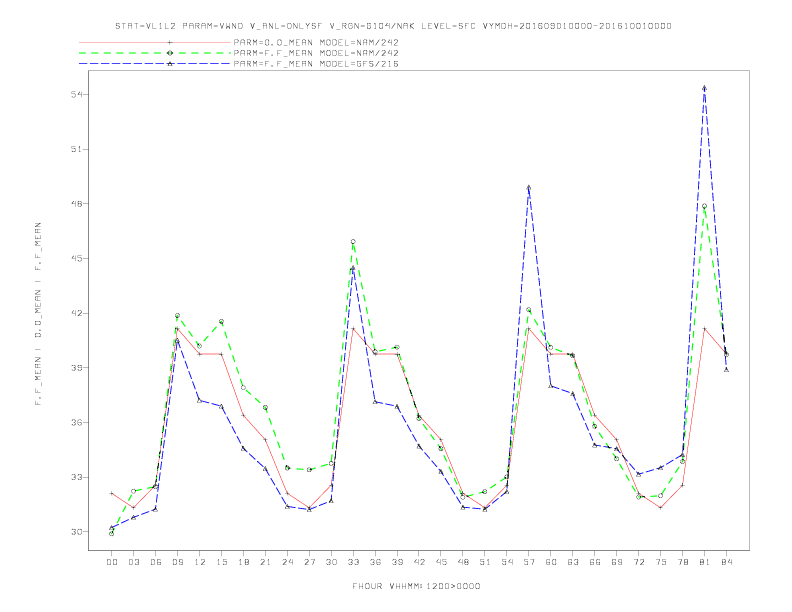The image size is (792, 612).
Task: Click the green NAM circle marker at hour 27
Action: [309, 470]
